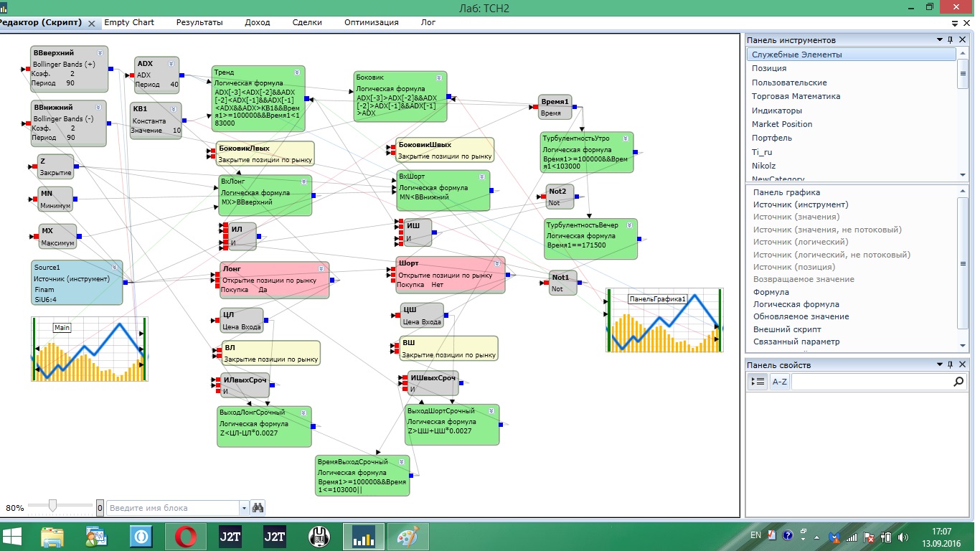
Task: Switch to the Оптимизация tab
Action: point(371,22)
